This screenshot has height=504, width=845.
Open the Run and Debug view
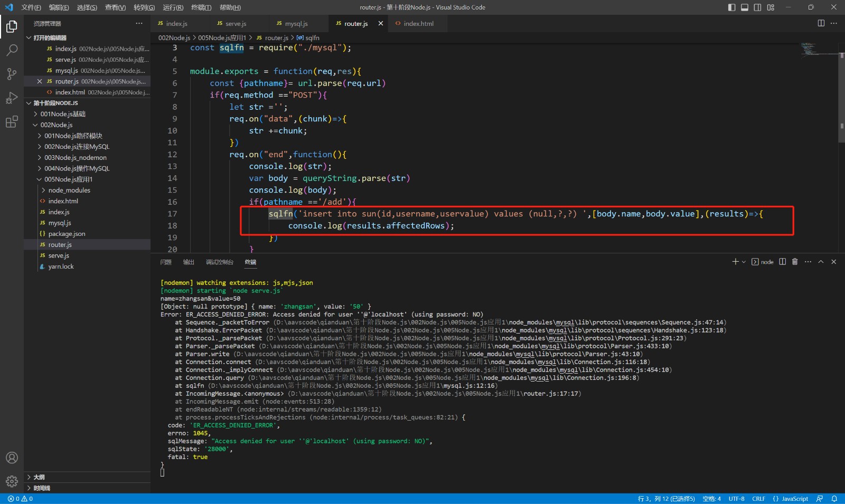[12, 98]
